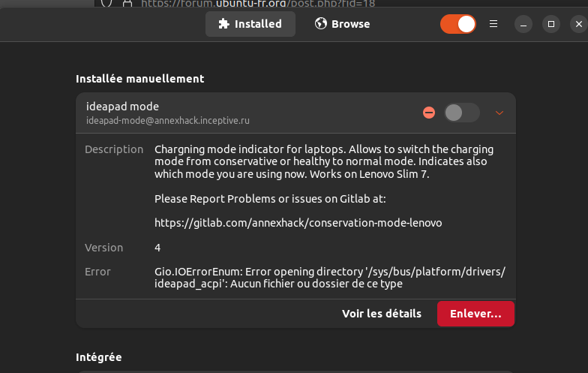The width and height of the screenshot is (588, 373).
Task: Minimize the Extensions window
Action: click(523, 24)
